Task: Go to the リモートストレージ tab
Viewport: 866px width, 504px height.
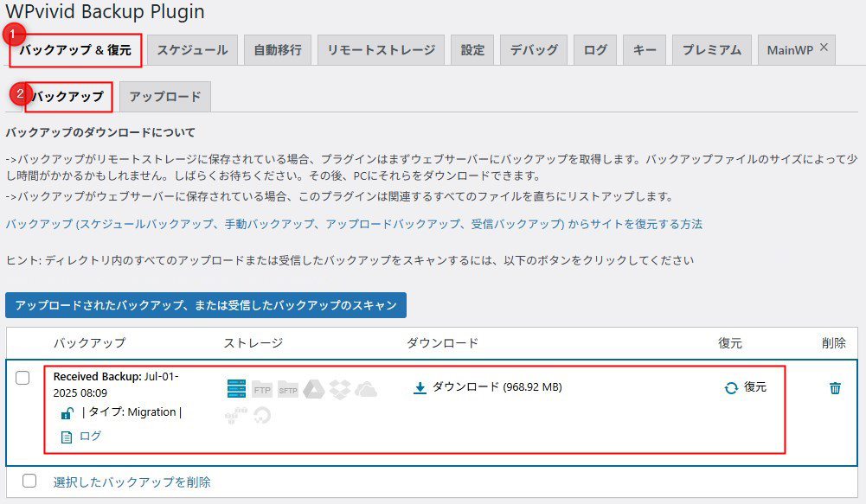Action: coord(381,50)
